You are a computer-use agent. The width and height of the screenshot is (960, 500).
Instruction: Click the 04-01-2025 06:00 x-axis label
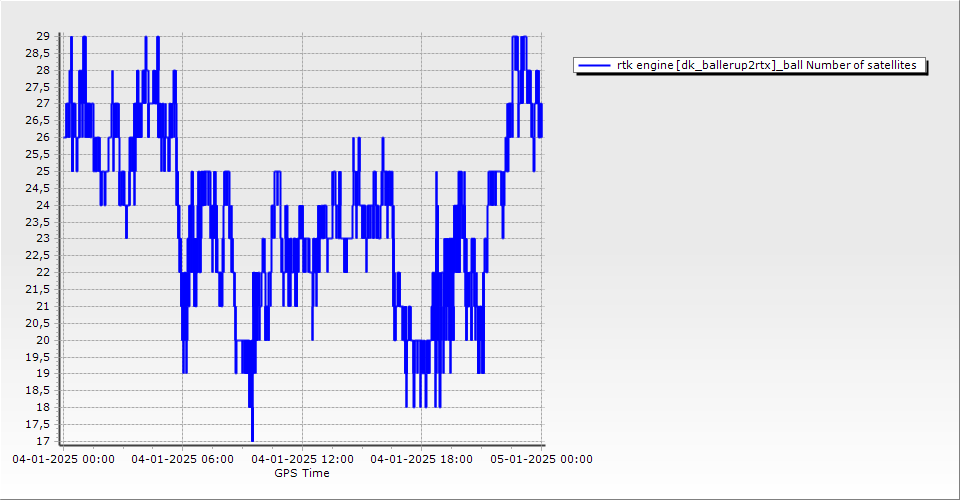coord(182,460)
